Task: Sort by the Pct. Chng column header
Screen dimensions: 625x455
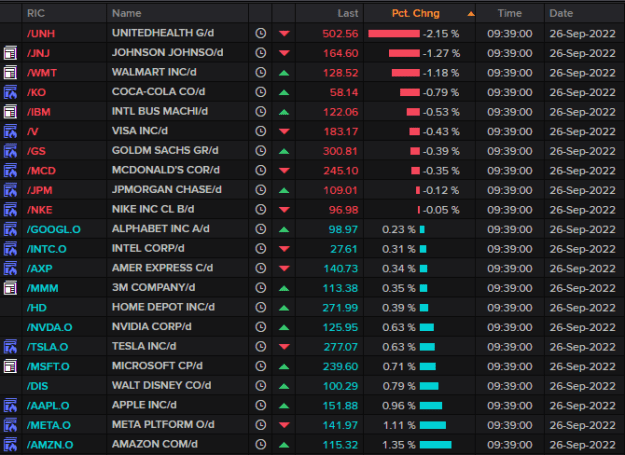Action: (x=415, y=13)
